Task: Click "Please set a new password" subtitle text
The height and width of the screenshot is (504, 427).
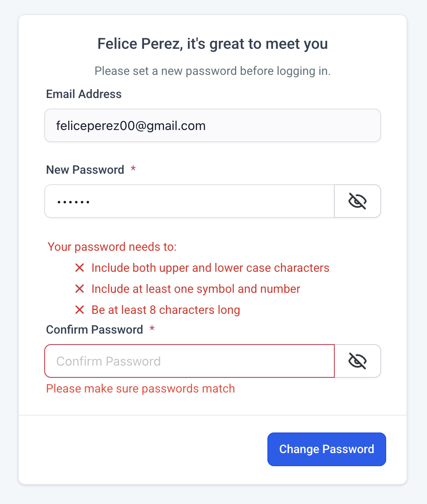Action: click(x=213, y=71)
